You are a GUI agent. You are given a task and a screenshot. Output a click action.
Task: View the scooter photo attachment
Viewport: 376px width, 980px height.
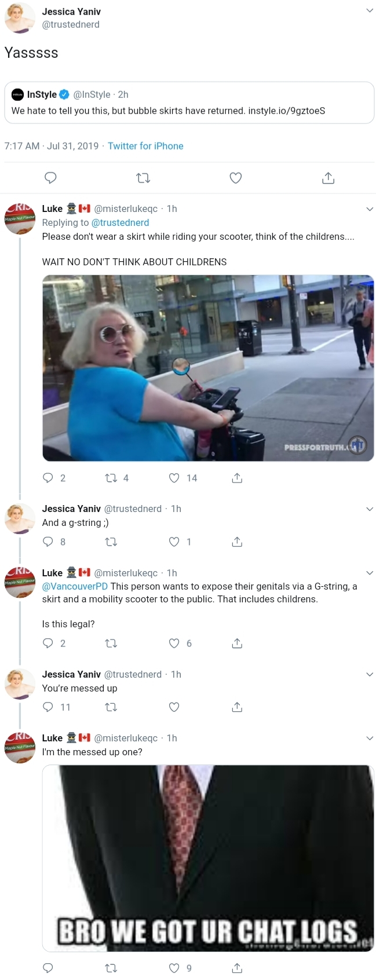208,368
